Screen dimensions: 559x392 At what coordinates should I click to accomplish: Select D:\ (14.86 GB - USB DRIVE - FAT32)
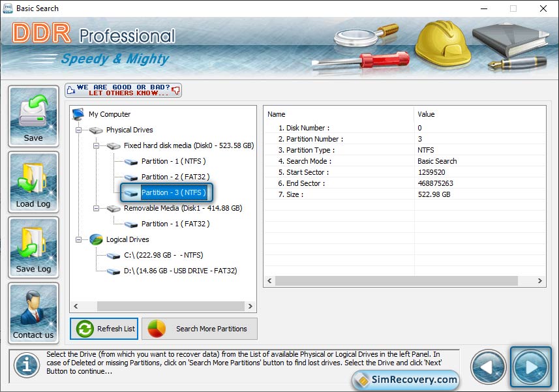181,271
